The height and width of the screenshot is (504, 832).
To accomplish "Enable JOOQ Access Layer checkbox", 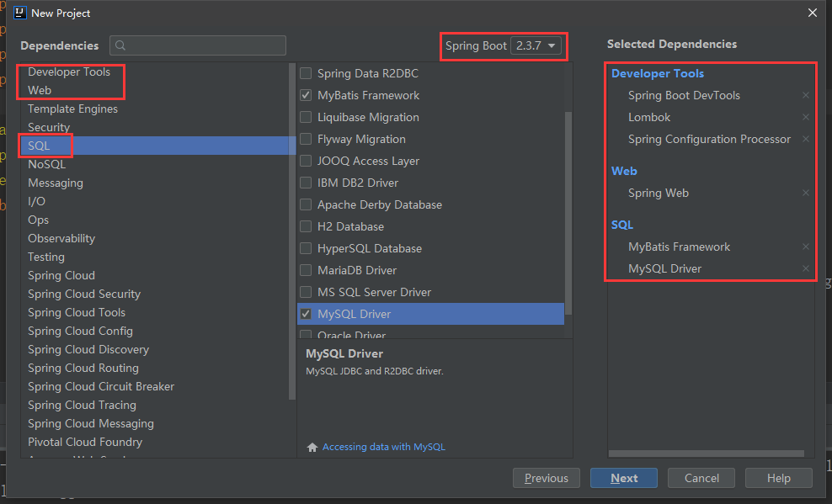I will [306, 161].
